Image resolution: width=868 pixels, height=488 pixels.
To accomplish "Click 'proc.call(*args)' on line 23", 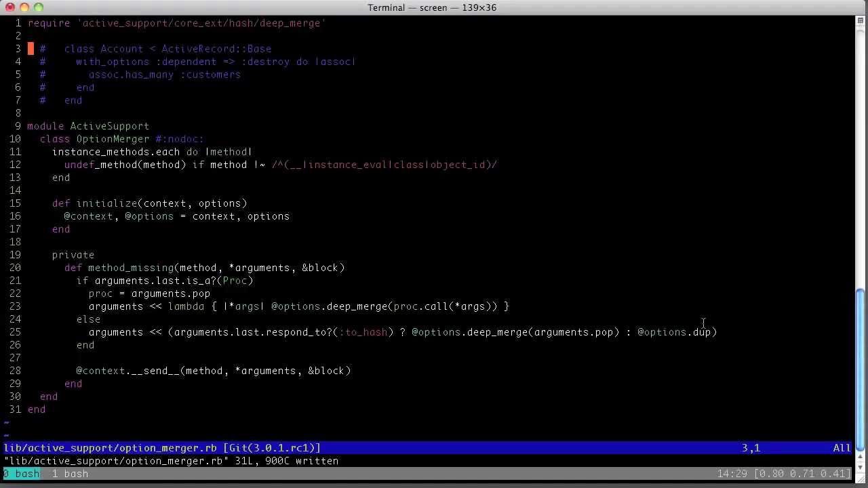I will click(446, 306).
